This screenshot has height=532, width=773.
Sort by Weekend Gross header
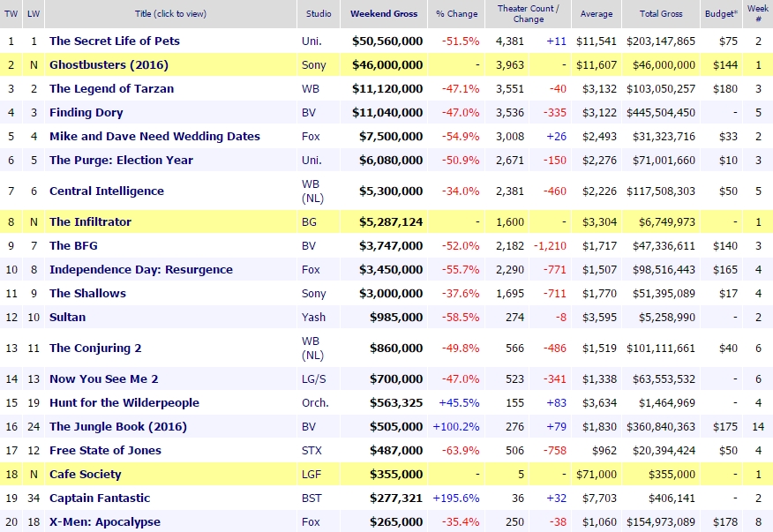[384, 14]
